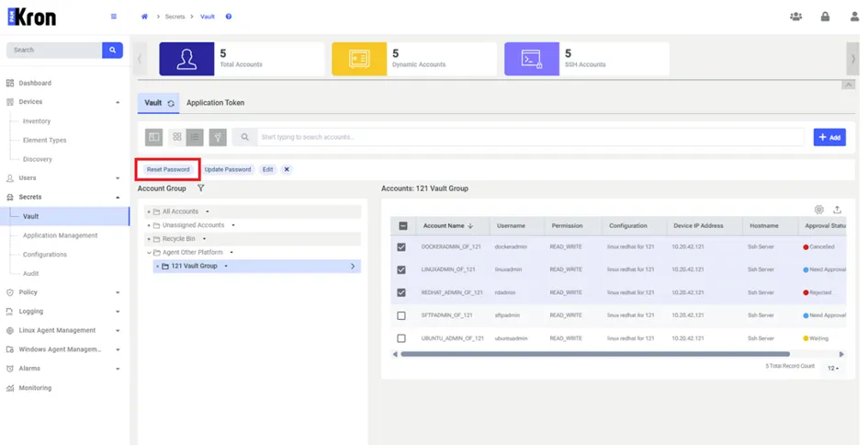868x445 pixels.
Task: Open page size dropdown showing 12
Action: [833, 369]
